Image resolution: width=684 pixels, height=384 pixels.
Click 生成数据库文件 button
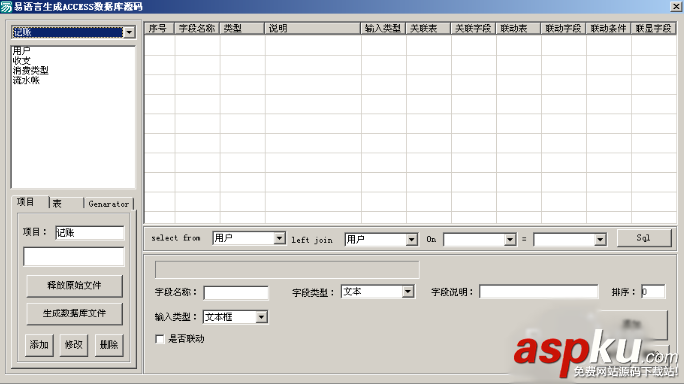click(74, 313)
